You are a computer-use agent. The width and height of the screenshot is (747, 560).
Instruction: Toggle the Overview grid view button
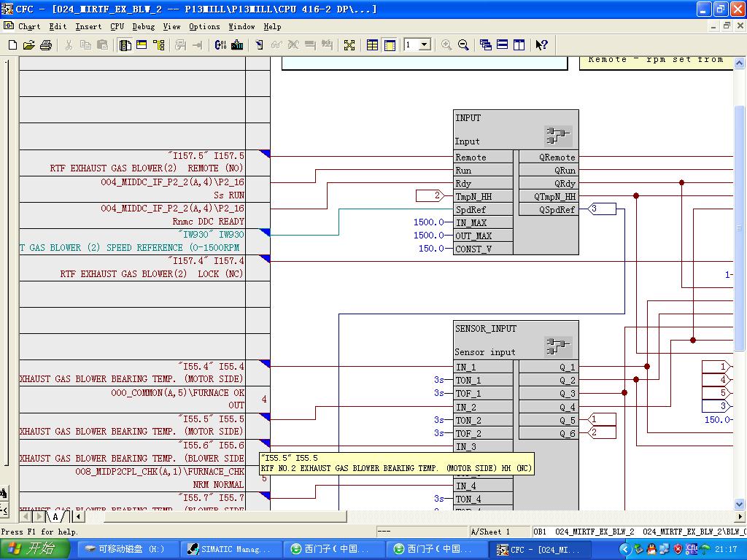point(373,45)
